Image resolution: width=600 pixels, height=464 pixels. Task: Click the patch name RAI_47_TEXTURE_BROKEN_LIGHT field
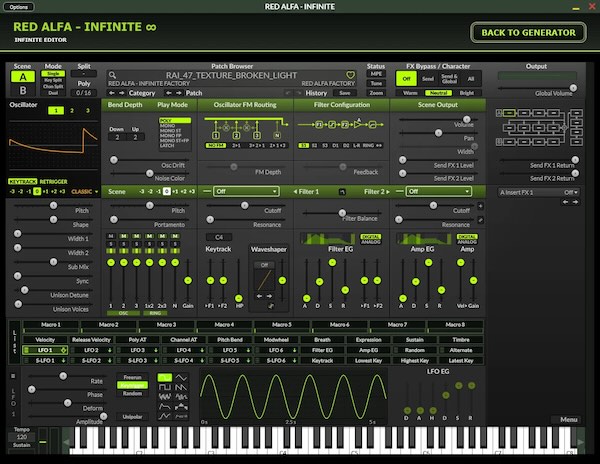tap(231, 75)
